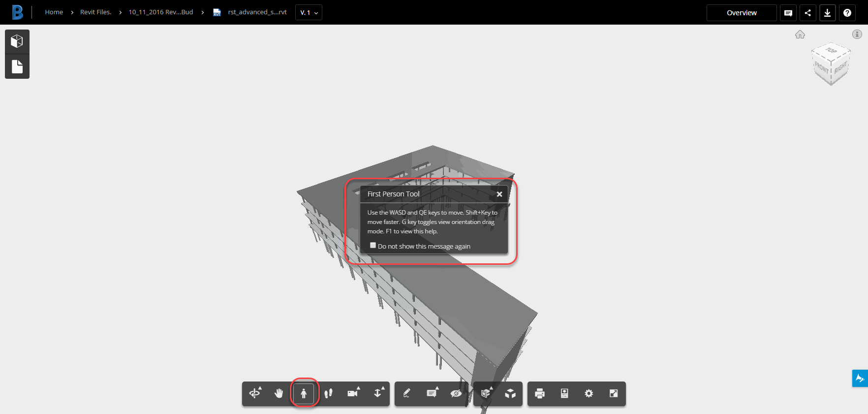868x414 pixels.
Task: Toggle full screen mode
Action: coord(614,393)
